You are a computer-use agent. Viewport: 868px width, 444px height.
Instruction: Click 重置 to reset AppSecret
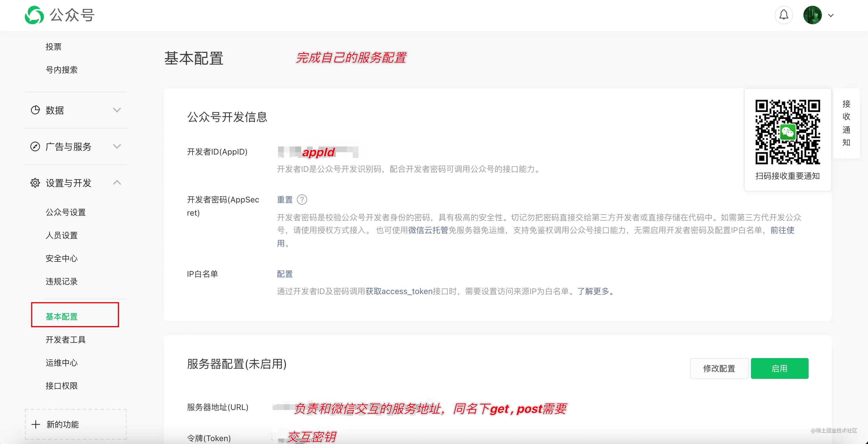coord(284,200)
